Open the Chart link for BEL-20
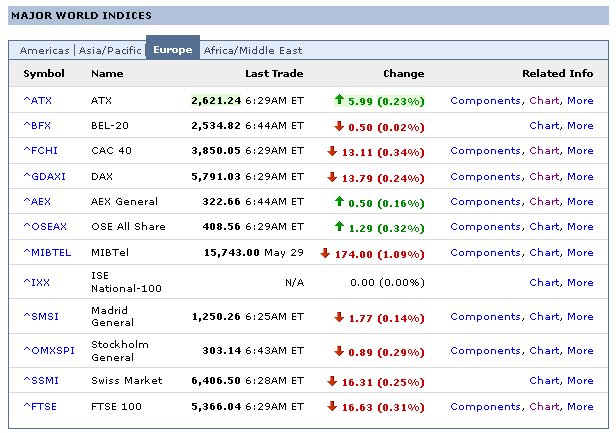The image size is (616, 433). (544, 126)
